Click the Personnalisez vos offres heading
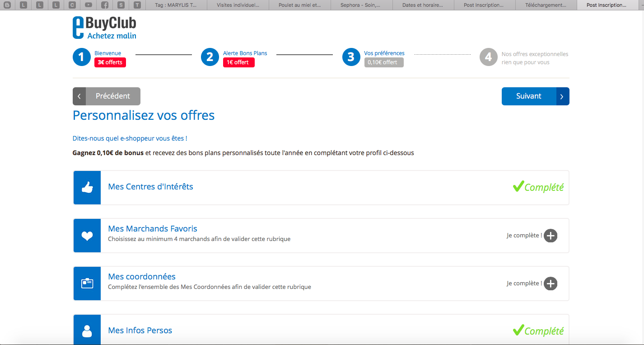This screenshot has height=345, width=644. (x=144, y=115)
